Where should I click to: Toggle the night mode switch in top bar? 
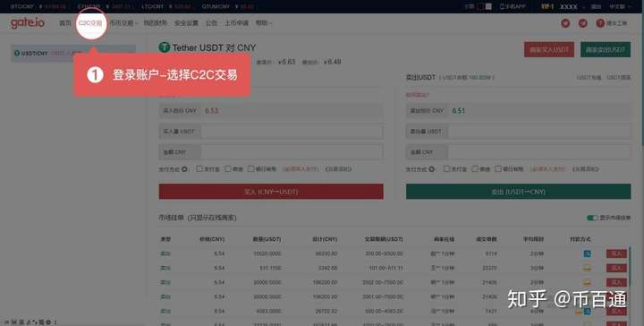pos(484,6)
